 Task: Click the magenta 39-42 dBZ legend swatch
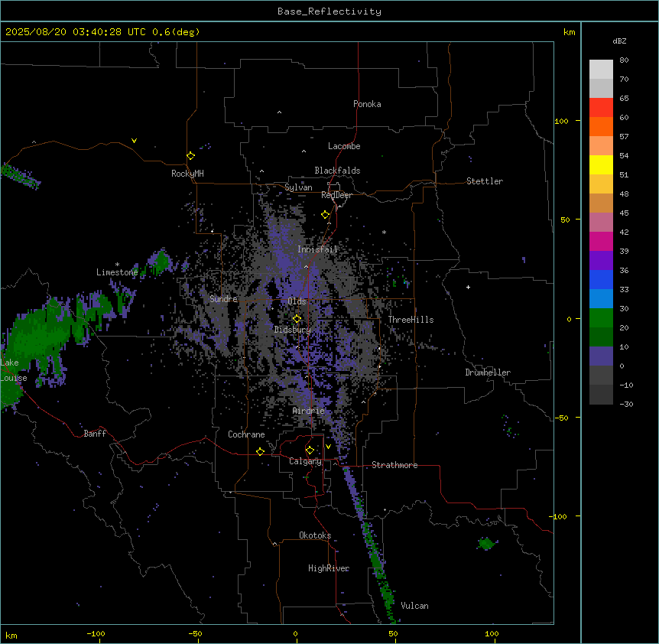(601, 241)
